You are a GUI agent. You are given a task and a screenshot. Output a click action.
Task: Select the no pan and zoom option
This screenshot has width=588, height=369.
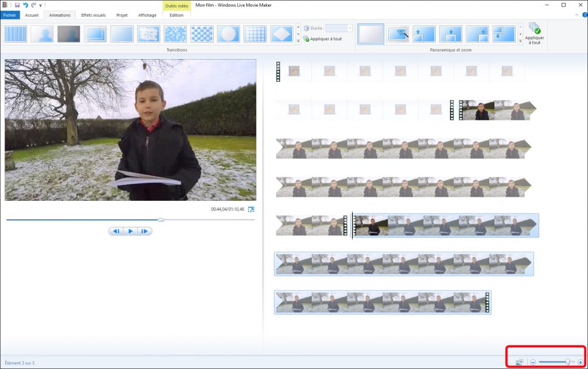point(370,34)
